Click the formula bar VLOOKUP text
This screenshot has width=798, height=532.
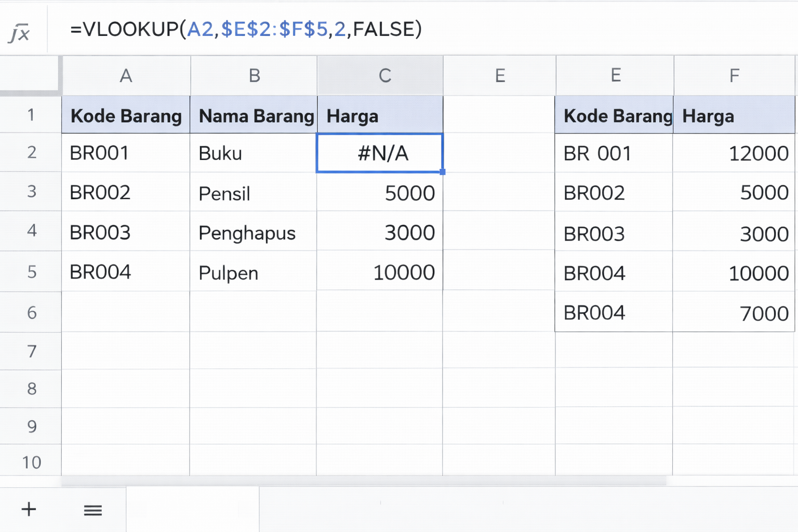click(246, 30)
